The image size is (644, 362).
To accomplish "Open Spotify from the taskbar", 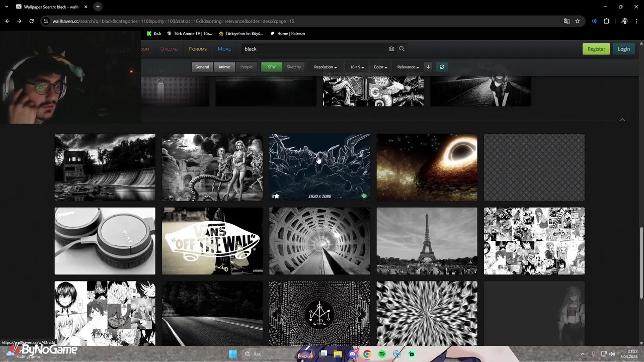I will (382, 354).
